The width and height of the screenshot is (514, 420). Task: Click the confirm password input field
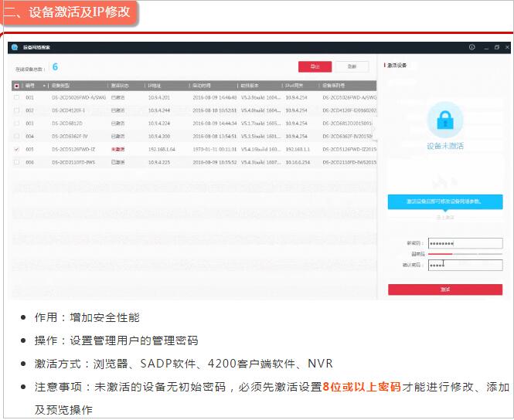click(x=465, y=265)
